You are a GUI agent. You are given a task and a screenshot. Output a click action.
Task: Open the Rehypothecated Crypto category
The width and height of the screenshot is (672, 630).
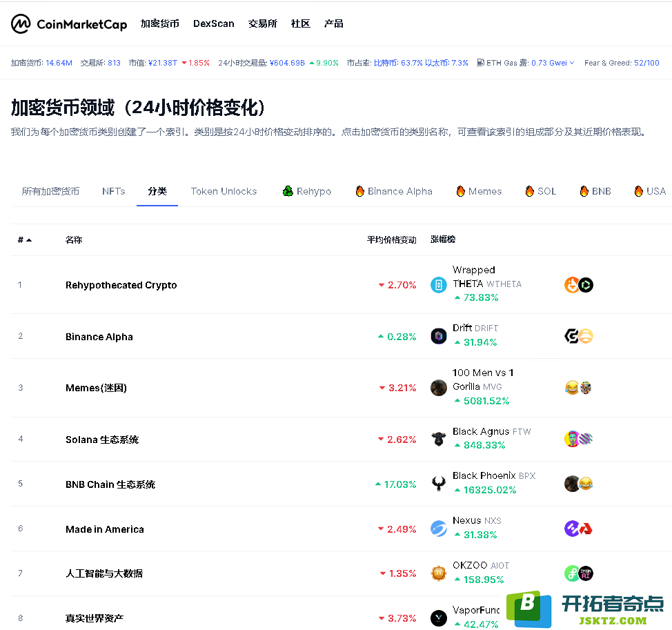[121, 285]
